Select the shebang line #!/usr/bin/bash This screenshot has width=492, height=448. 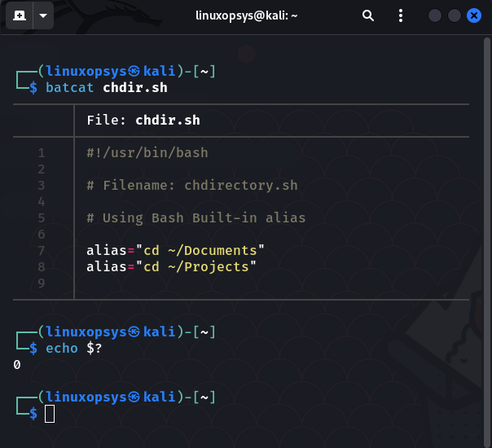click(147, 153)
